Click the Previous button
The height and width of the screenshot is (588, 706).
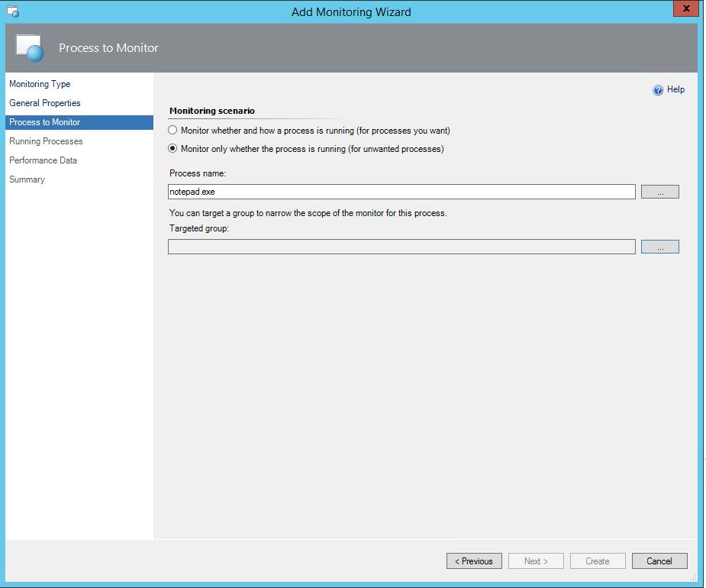(474, 561)
